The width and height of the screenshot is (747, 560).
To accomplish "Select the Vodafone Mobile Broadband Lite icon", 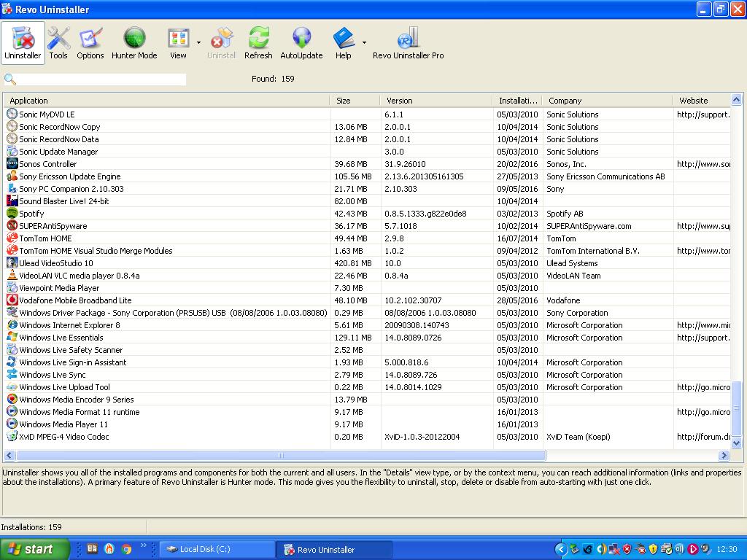I will click(12, 300).
